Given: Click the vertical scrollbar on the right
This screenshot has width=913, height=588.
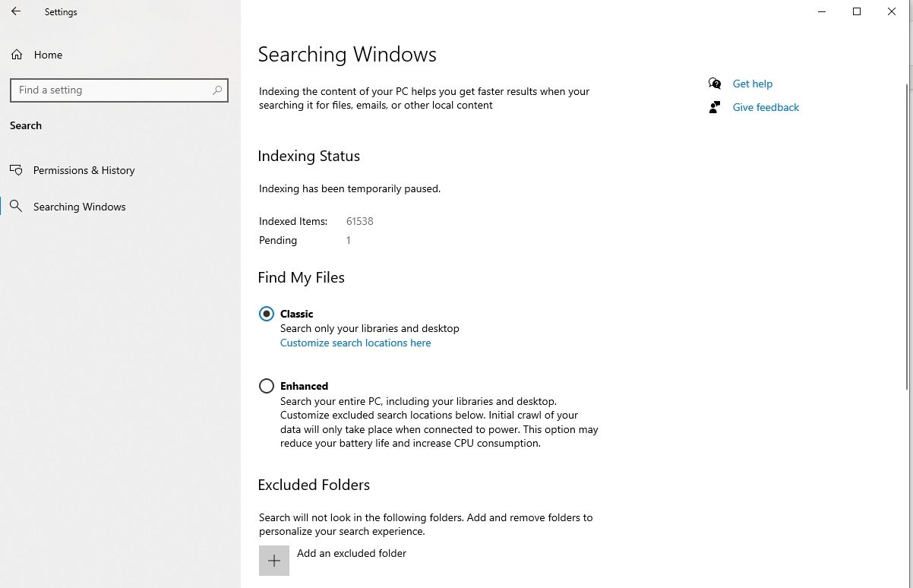Looking at the screenshot, I should (x=908, y=228).
